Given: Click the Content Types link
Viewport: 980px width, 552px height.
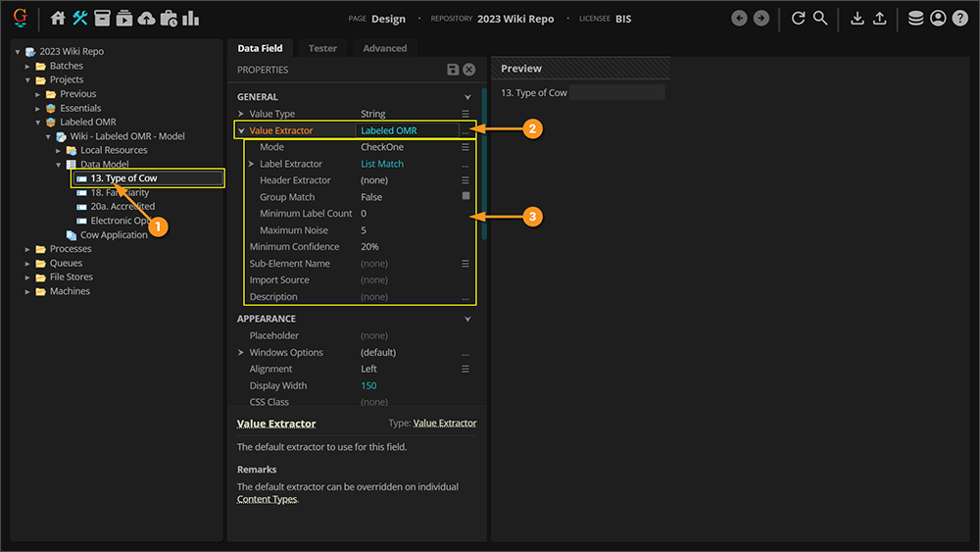Looking at the screenshot, I should (x=267, y=499).
